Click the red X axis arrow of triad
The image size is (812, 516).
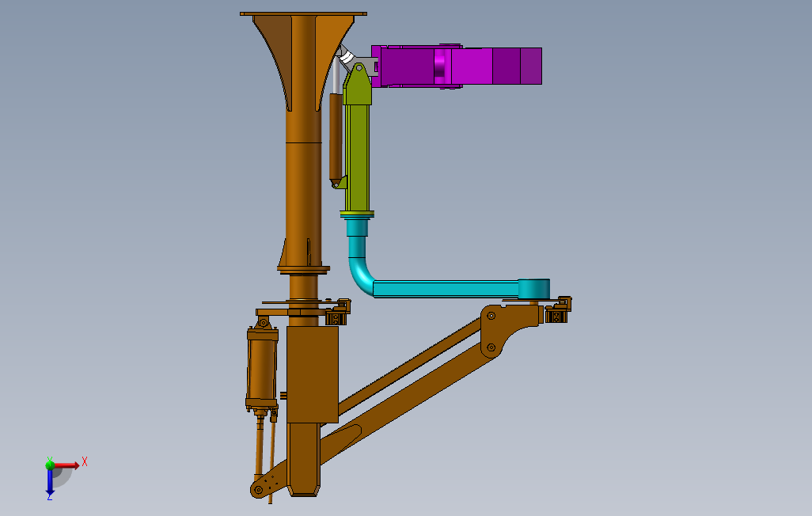point(67,466)
